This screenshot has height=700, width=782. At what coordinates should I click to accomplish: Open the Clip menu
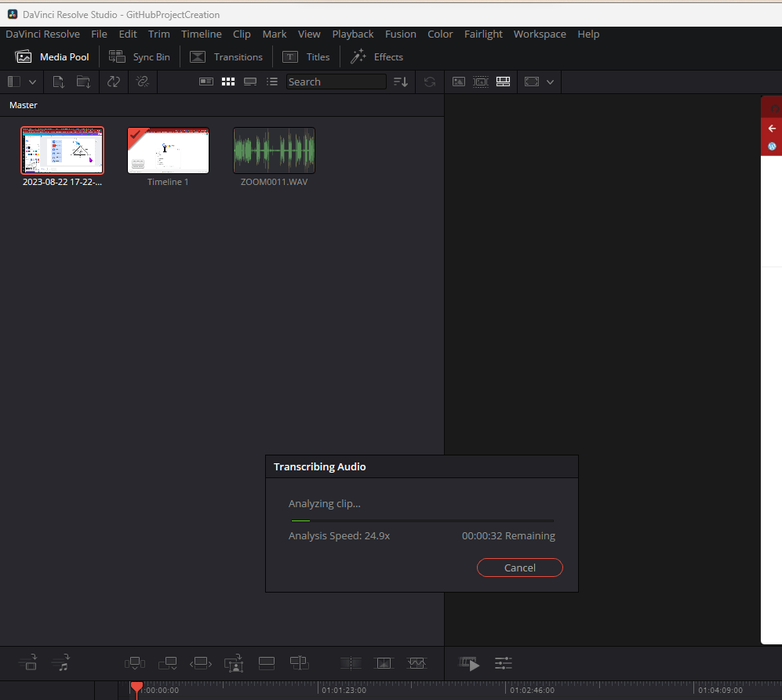tap(242, 34)
